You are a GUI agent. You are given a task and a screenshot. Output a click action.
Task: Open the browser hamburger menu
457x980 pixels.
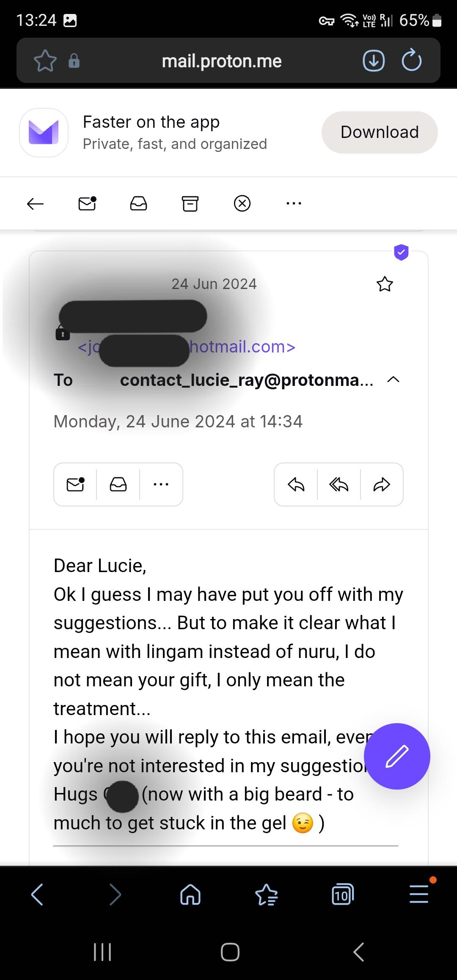point(419,895)
